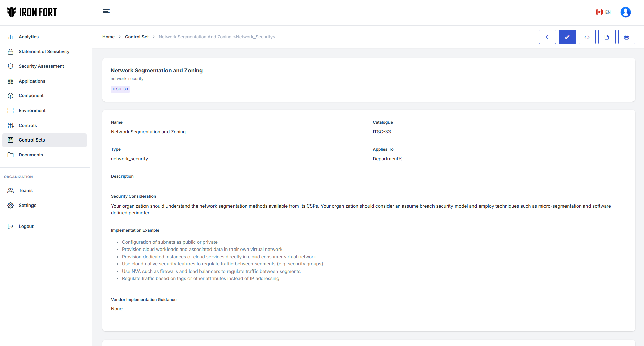Click the pencil edit button

pos(567,37)
